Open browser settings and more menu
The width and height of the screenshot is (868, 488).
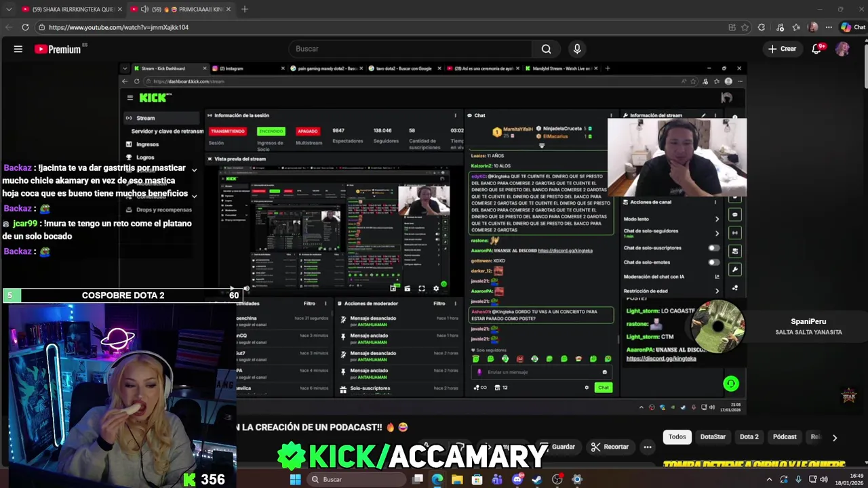(x=829, y=27)
